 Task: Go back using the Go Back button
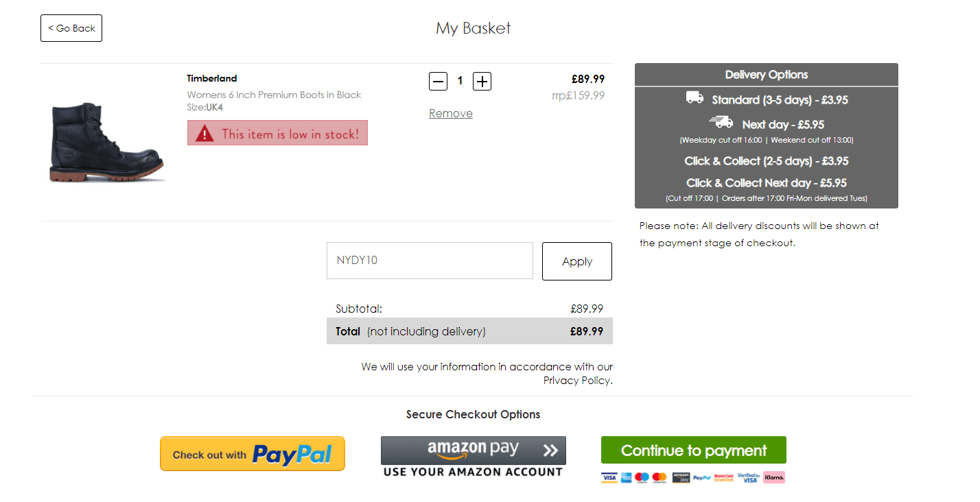(x=71, y=28)
